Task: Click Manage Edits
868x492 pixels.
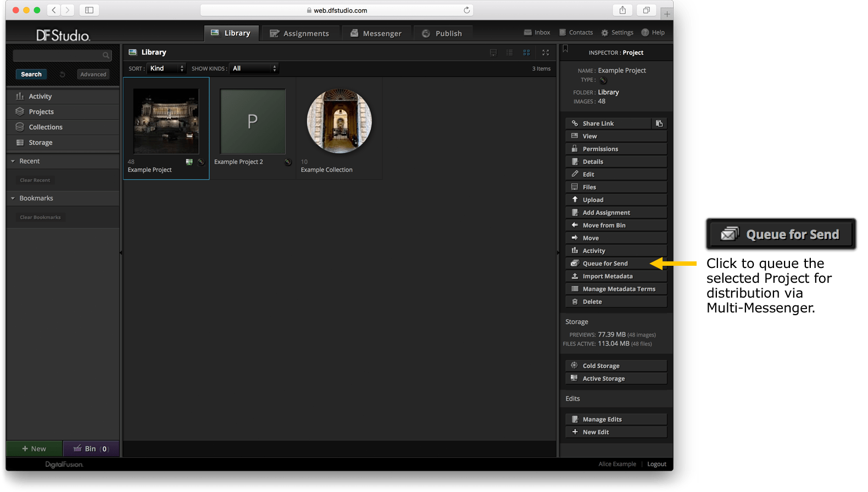Action: coord(616,420)
